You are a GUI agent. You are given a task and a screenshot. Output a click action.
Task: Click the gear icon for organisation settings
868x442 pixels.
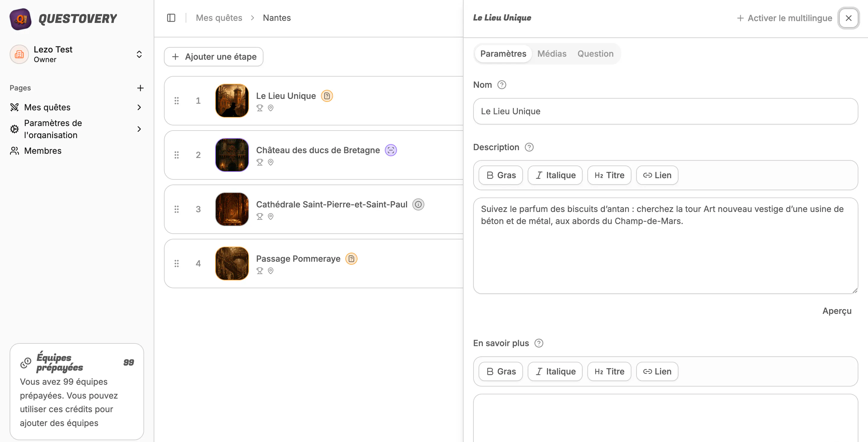click(14, 129)
